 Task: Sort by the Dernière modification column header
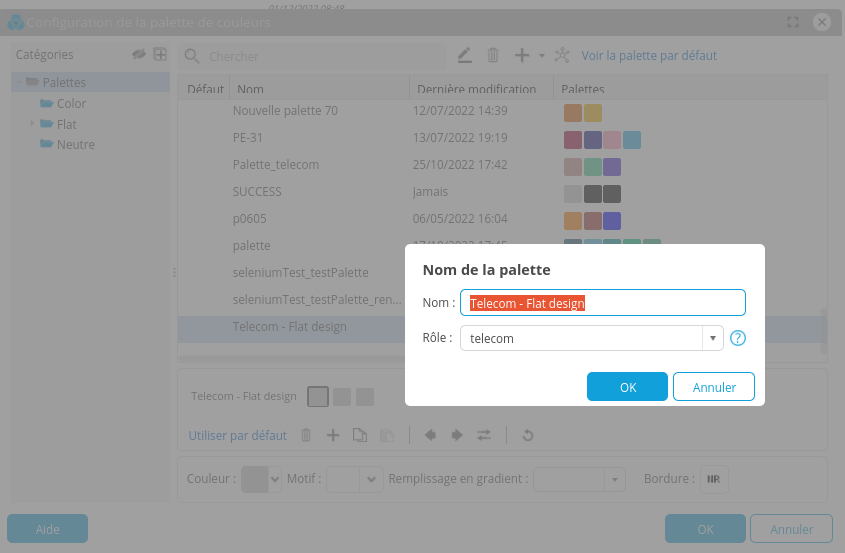[481, 89]
